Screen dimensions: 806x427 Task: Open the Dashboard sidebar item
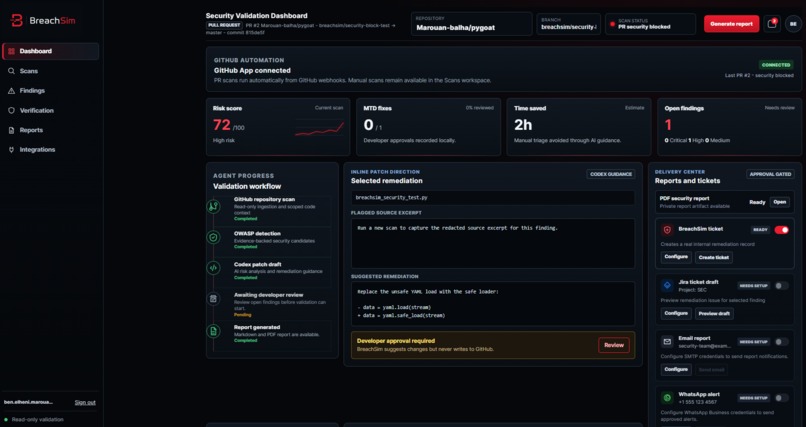point(50,51)
